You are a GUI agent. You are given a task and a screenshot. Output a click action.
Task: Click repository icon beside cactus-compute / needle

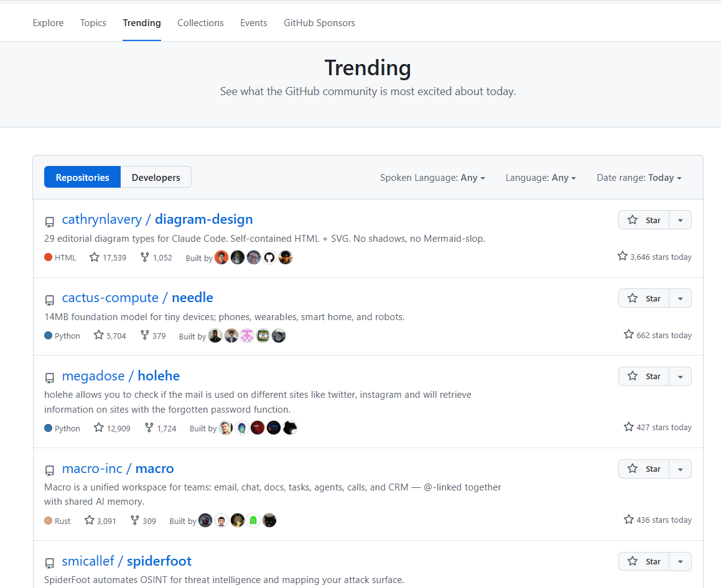tap(50, 300)
